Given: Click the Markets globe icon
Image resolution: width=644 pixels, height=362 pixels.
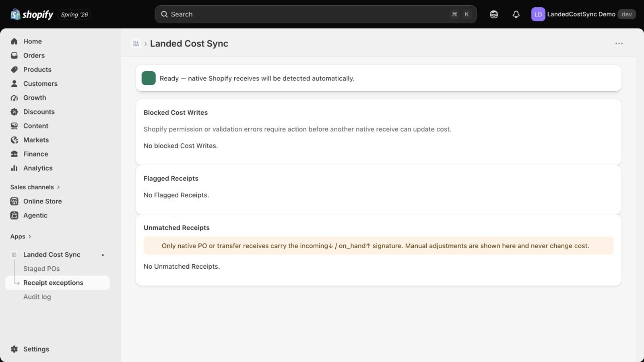Looking at the screenshot, I should click(14, 140).
